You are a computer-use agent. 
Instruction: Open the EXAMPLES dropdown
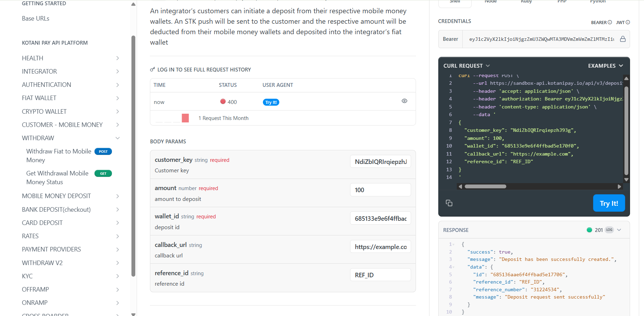[605, 66]
